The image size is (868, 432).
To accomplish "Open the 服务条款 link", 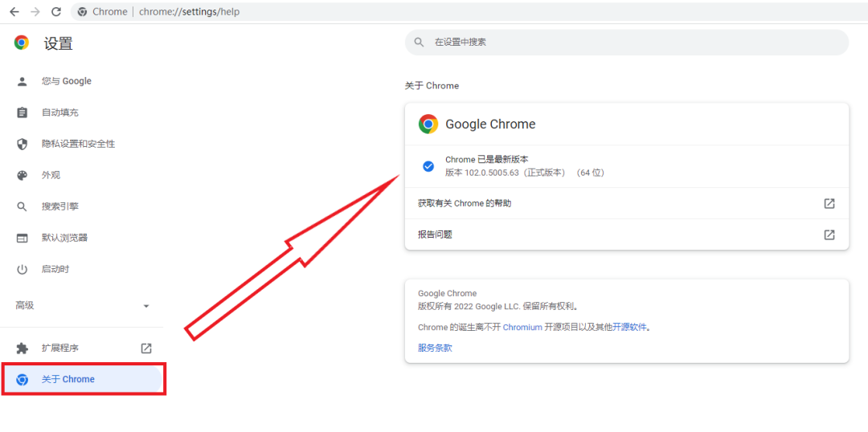I will (x=435, y=348).
